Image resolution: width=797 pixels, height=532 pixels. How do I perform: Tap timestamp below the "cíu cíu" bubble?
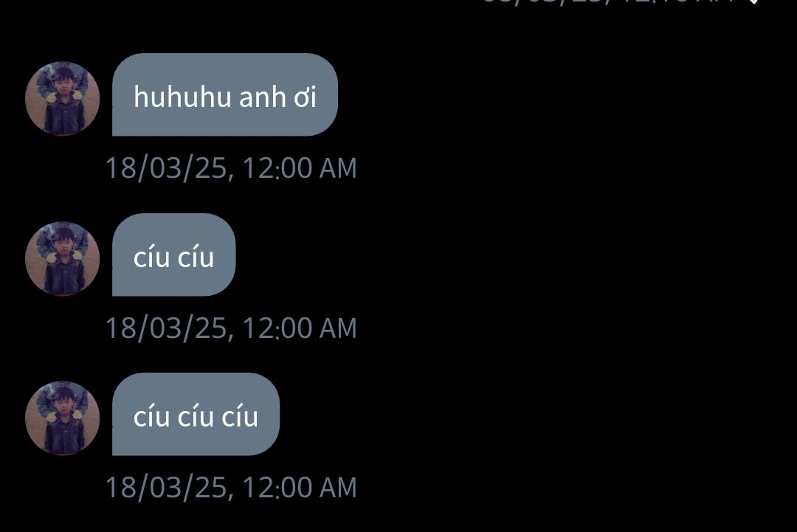[231, 328]
